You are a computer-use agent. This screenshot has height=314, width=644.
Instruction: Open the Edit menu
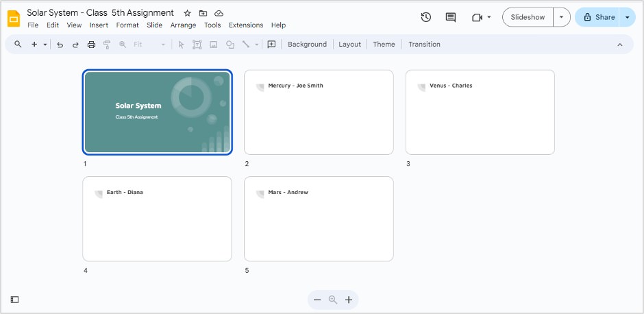(53, 25)
